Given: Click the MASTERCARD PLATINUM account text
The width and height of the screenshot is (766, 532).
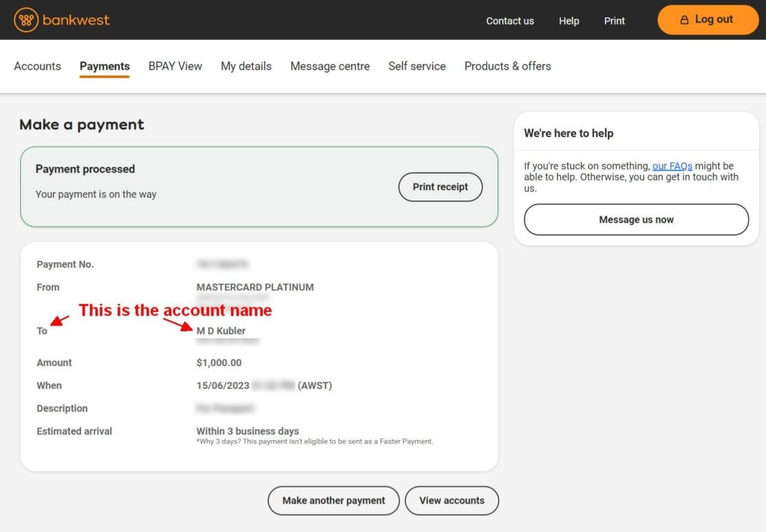Looking at the screenshot, I should [x=255, y=287].
